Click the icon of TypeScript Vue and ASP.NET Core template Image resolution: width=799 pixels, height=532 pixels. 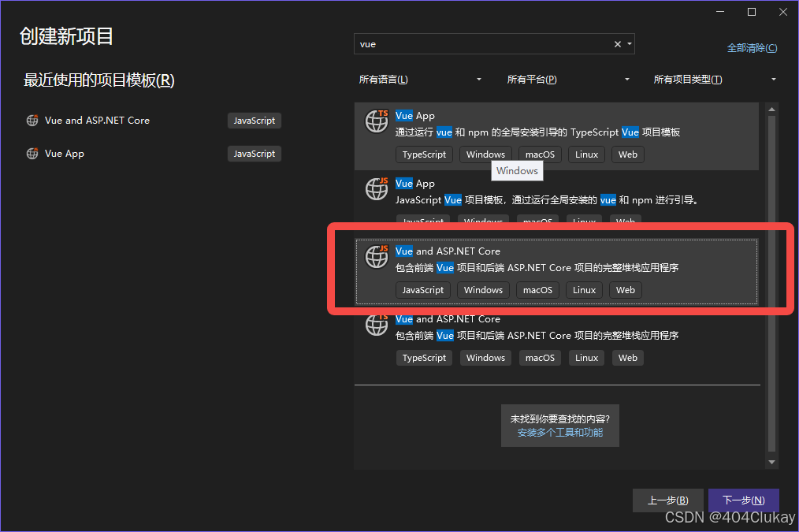(x=377, y=325)
